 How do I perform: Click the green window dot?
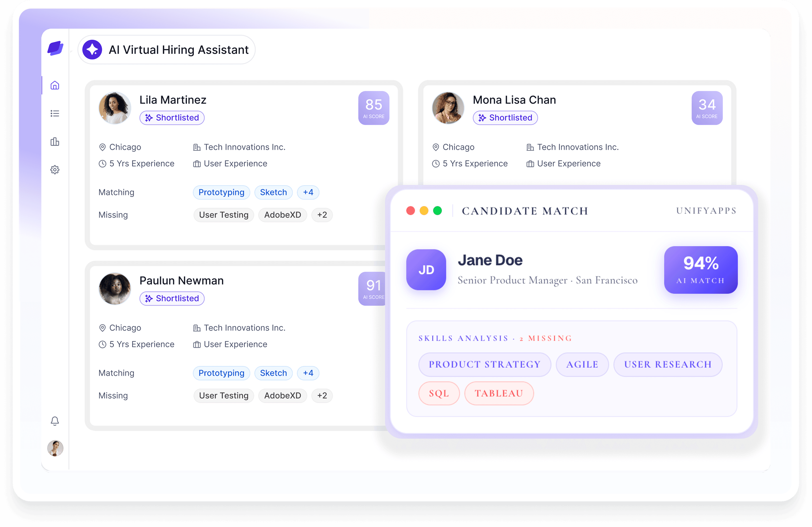[x=437, y=211]
